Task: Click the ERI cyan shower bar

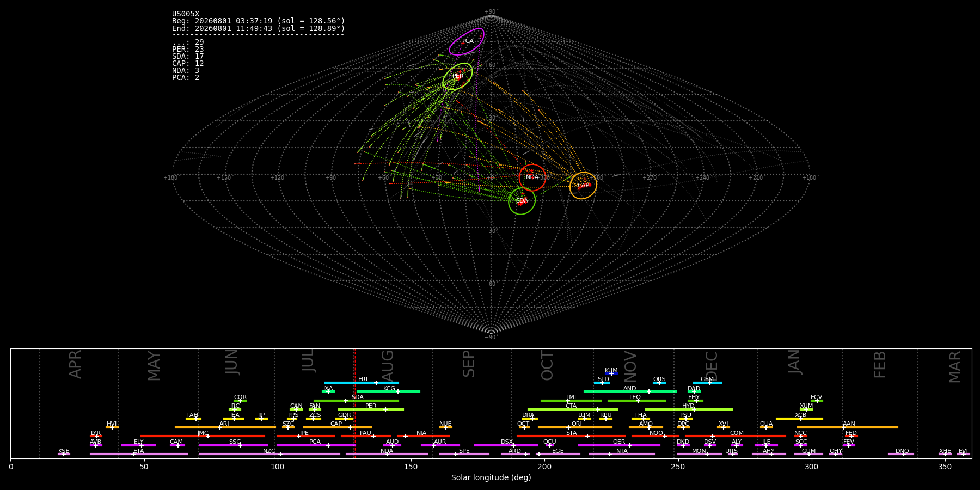Action: coord(362,383)
